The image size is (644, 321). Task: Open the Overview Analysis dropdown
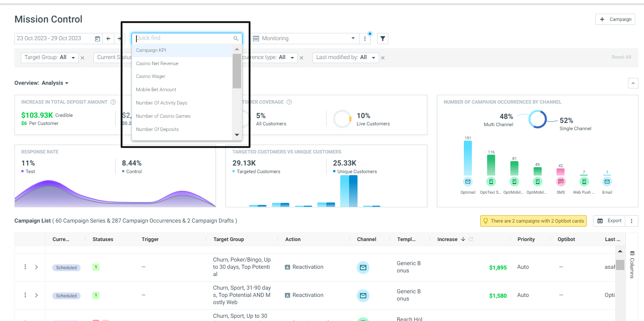pos(41,83)
